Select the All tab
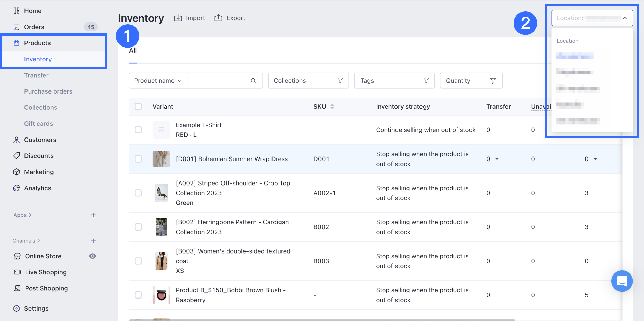The image size is (644, 321). (133, 51)
